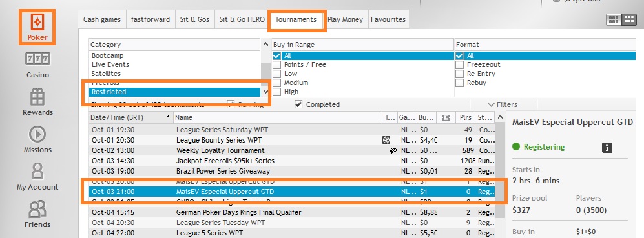Click the green Registering status dot
Screen dimensions: 644x238
point(516,146)
